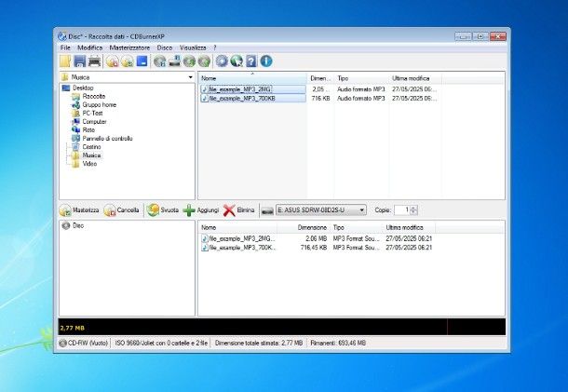
Task: Sort by Ultima modifica in upper browser
Action: click(x=415, y=78)
